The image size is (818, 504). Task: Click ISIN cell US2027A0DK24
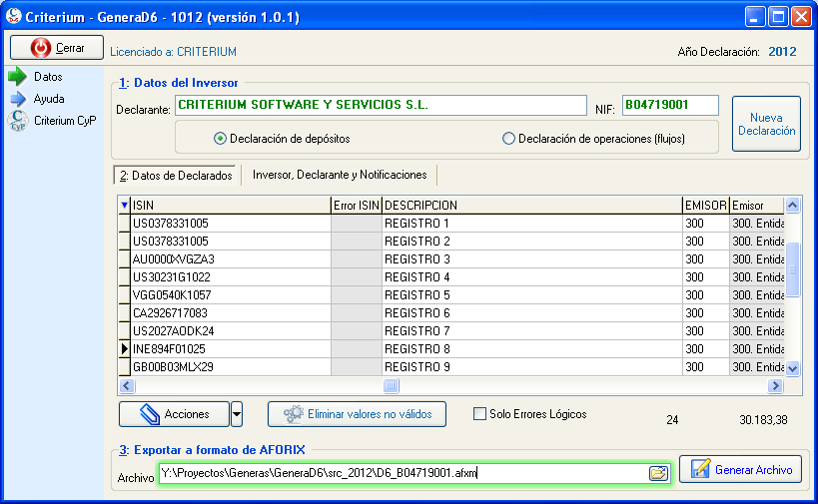click(230, 331)
